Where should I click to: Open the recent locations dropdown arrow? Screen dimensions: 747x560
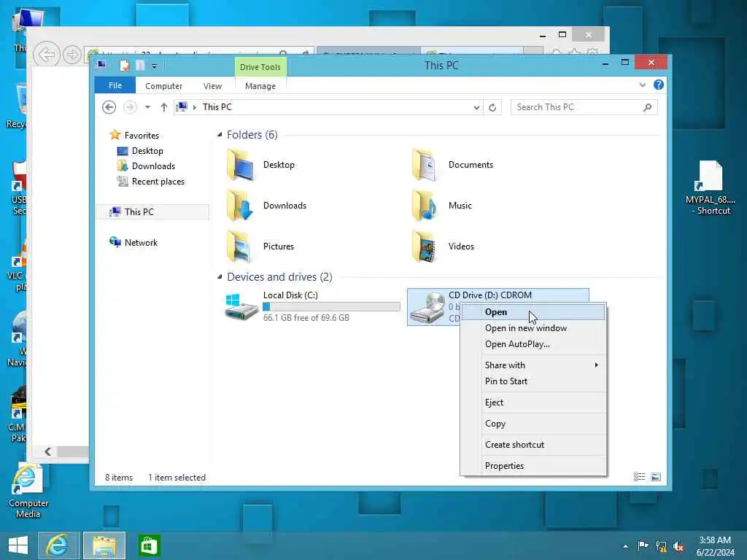(x=147, y=107)
